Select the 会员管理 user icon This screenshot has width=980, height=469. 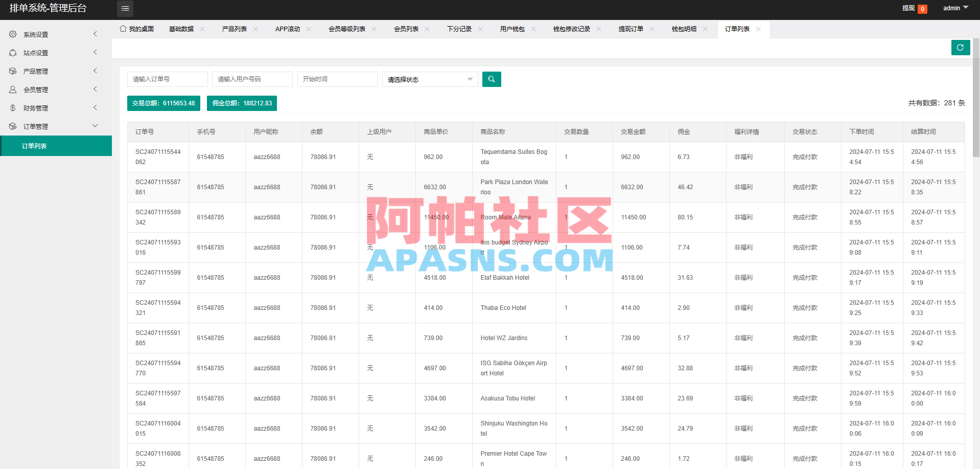coord(12,90)
